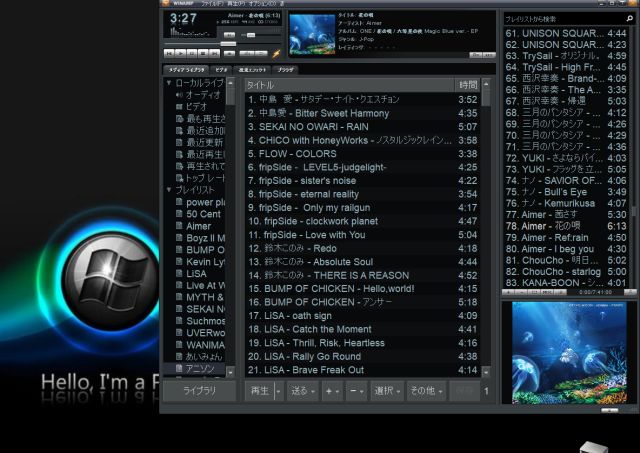640x453 pixels.
Task: Click the seek bar slider handle
Action: coord(228,44)
